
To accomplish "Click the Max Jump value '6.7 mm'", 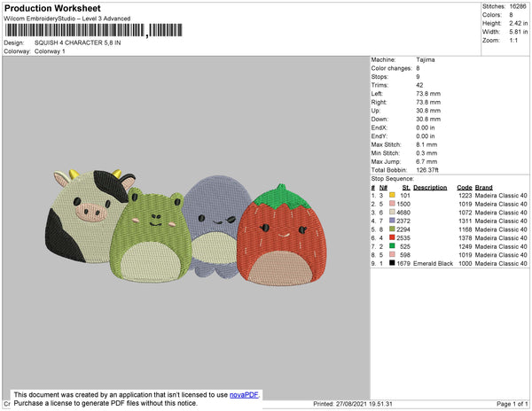I will point(426,161).
